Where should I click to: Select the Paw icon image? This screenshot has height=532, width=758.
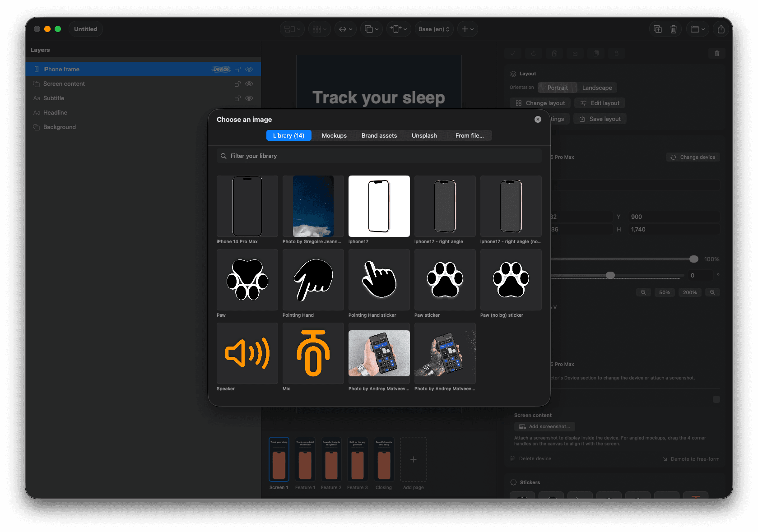click(247, 280)
